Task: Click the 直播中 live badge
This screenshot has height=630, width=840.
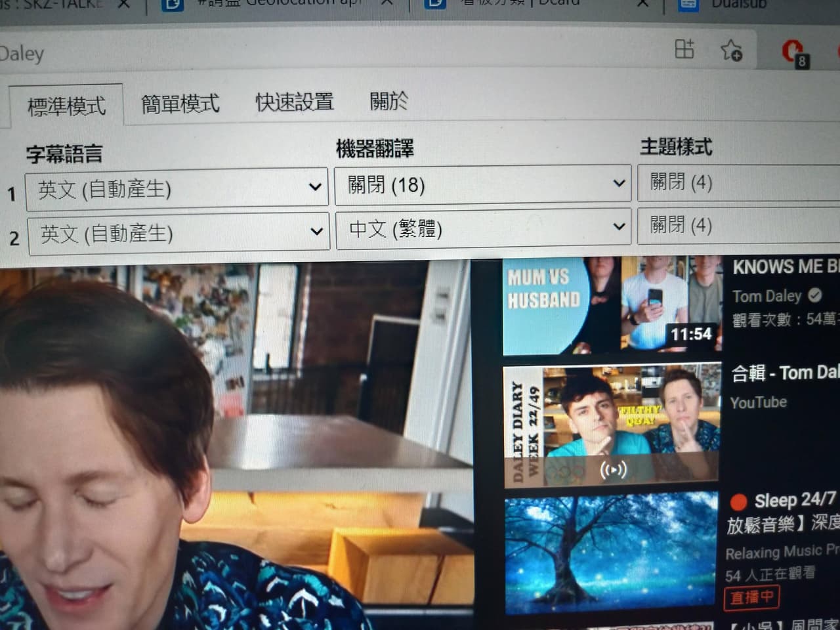Action: (752, 597)
